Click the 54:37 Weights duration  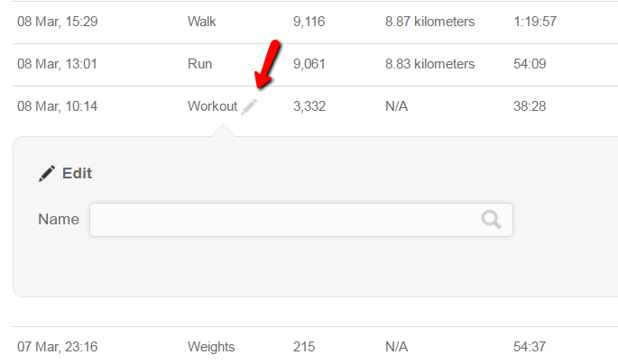[529, 346]
